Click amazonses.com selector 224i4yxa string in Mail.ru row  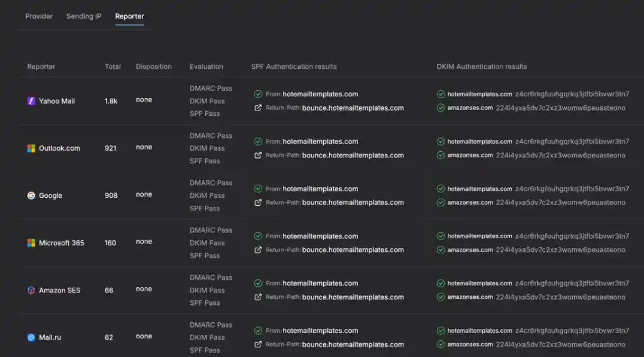[561, 344]
